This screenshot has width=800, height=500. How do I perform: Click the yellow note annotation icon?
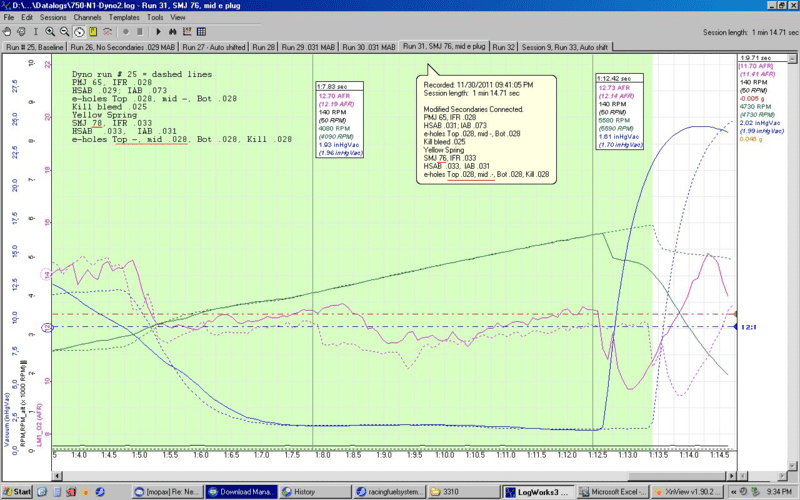[x=93, y=32]
